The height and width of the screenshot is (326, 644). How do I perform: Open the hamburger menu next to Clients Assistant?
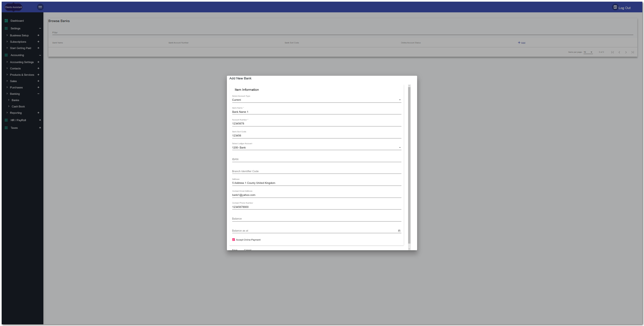coord(40,7)
